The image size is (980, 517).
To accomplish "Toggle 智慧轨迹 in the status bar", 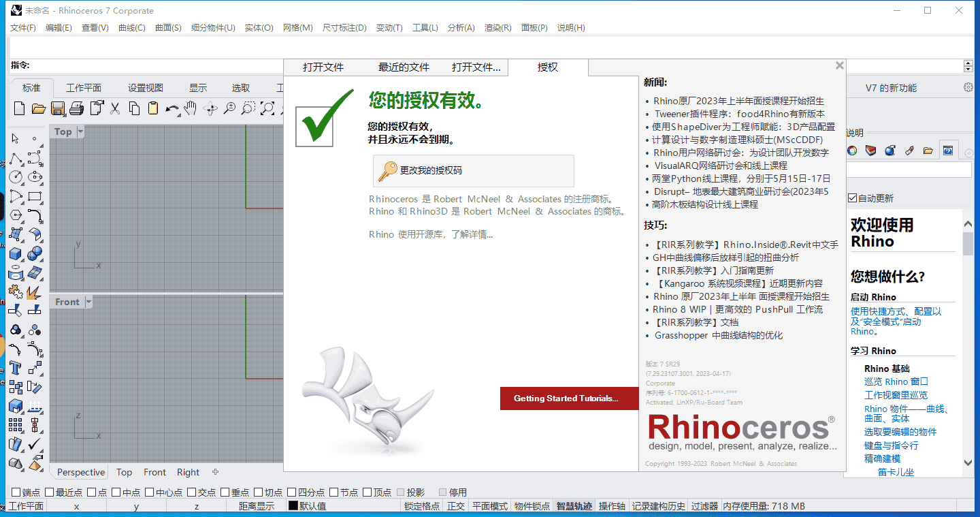I will (x=574, y=505).
